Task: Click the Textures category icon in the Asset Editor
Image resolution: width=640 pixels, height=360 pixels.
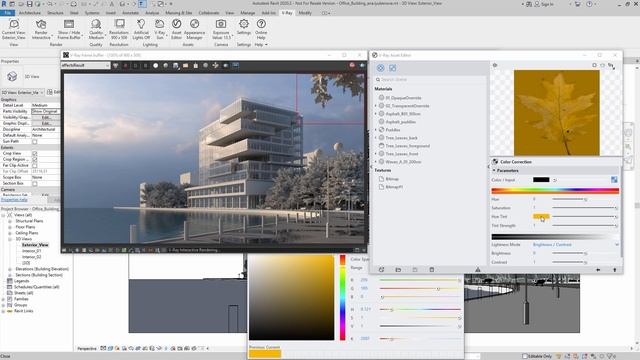Action: 393,68
